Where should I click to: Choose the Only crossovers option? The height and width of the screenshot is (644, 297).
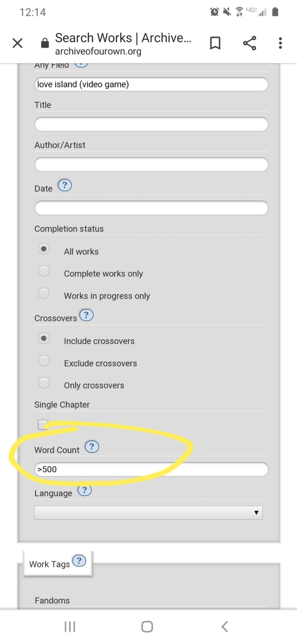click(44, 383)
